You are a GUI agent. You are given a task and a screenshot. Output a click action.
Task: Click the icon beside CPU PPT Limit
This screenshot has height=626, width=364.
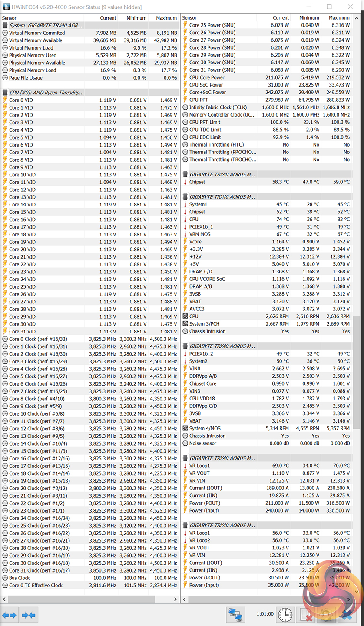185,122
